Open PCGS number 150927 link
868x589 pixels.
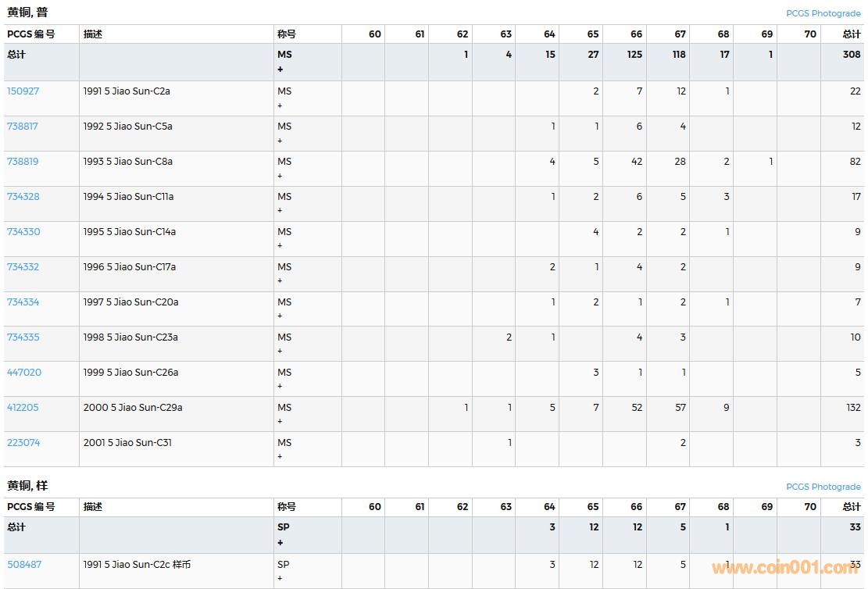[23, 91]
